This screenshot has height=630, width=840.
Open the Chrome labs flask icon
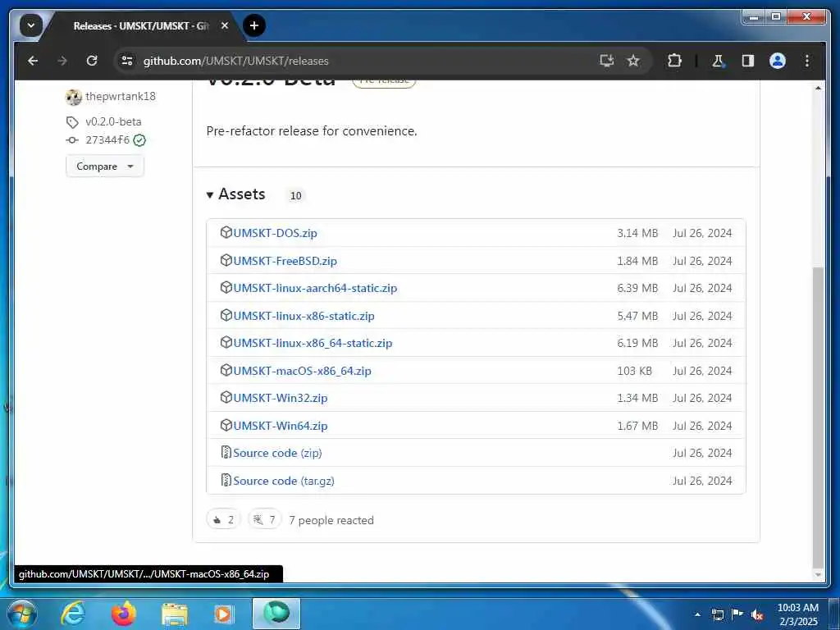718,61
